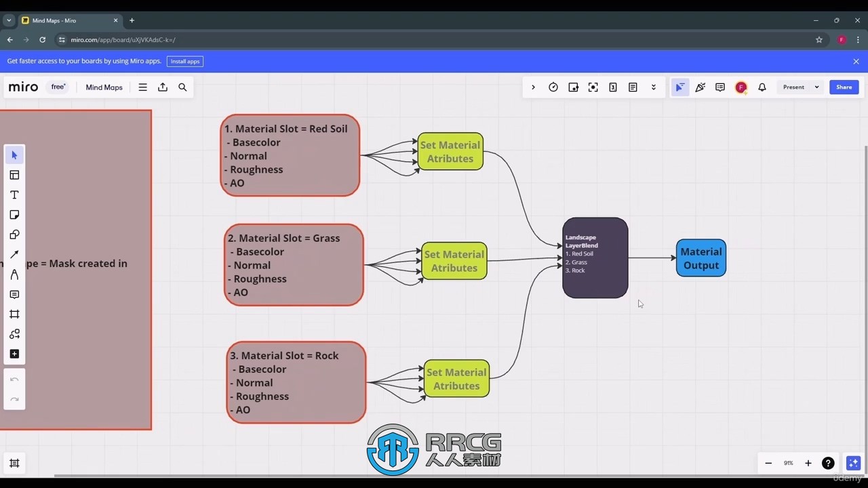868x488 pixels.
Task: Select the cursor Select tool in left toolbar
Action: pyautogui.click(x=14, y=155)
